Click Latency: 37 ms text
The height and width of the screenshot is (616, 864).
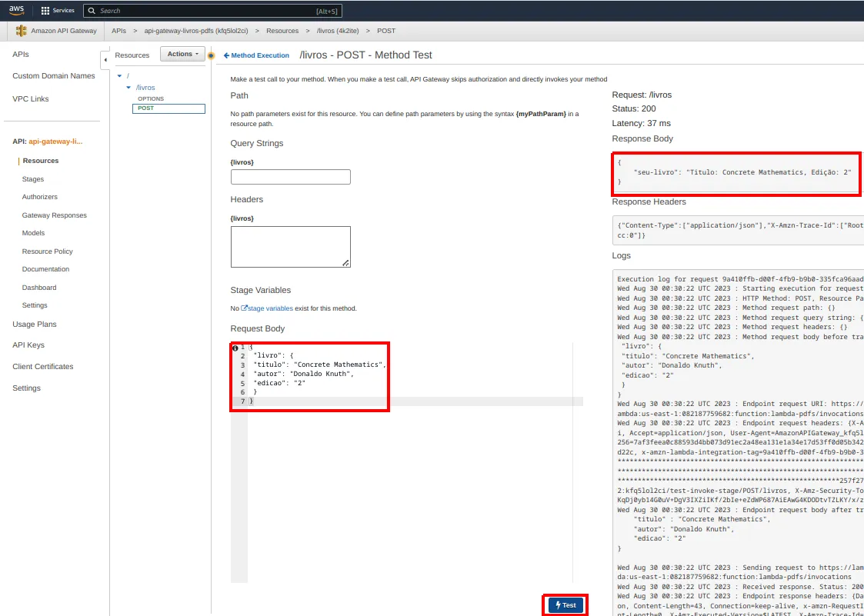[642, 123]
